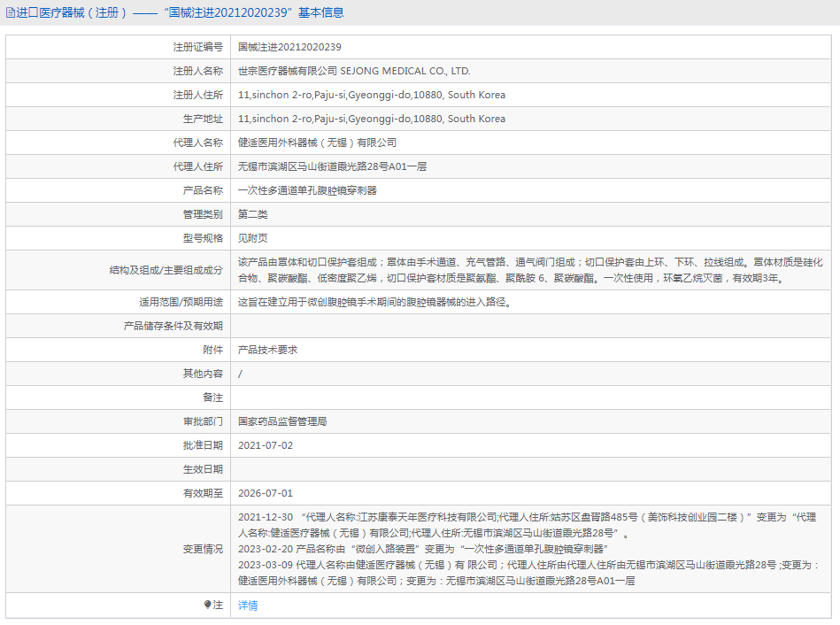Select product name 一次性多通道单孔腹腔镜穿刺器
Viewport: 840px width, 625px height.
click(x=307, y=190)
